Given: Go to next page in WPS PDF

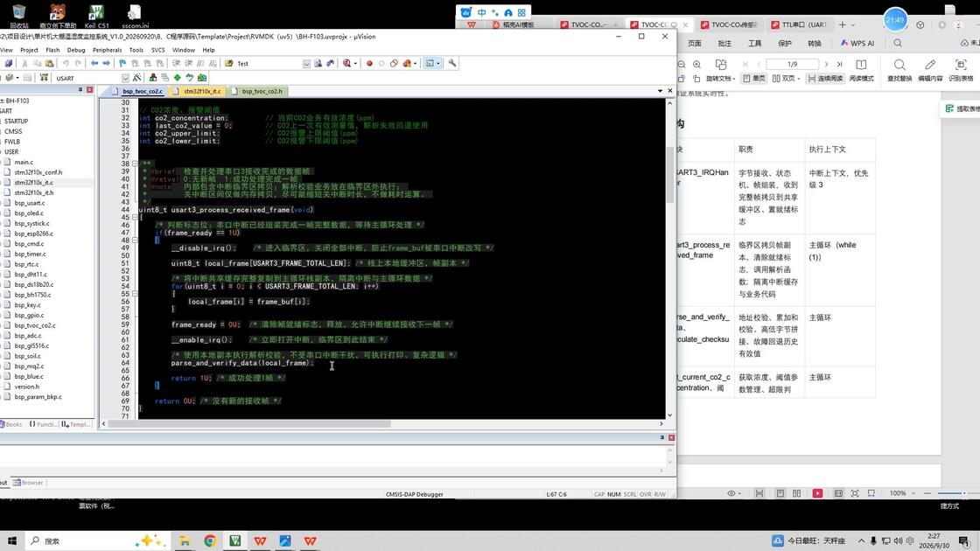Looking at the screenshot, I should [826, 65].
